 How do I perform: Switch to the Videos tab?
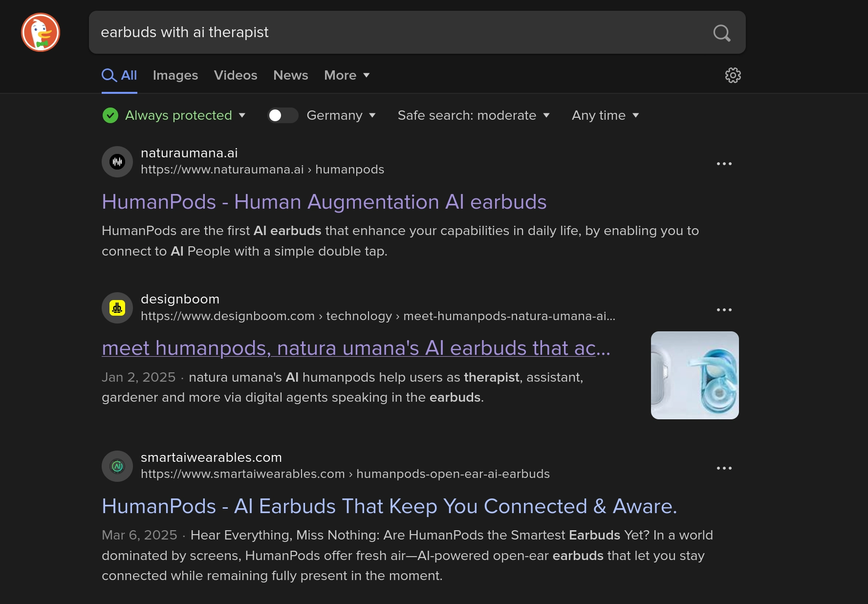click(236, 75)
